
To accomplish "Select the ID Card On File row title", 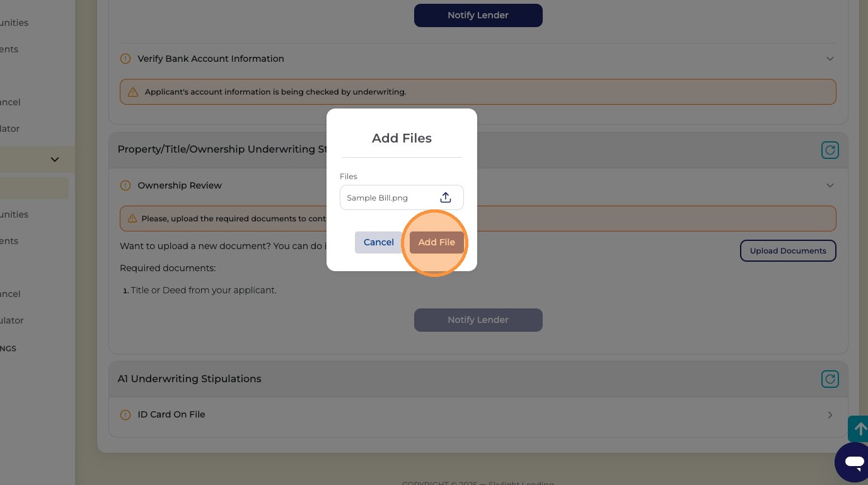I will tap(171, 414).
